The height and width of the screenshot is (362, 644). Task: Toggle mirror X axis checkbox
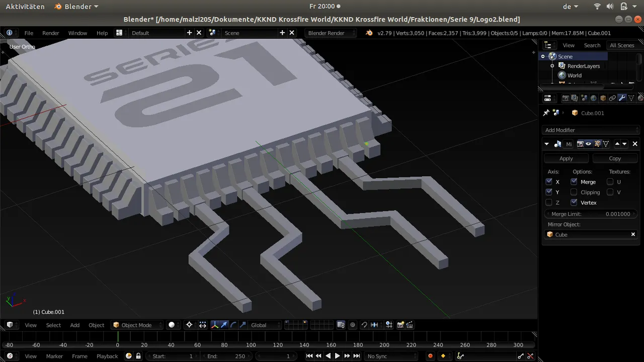coord(549,182)
